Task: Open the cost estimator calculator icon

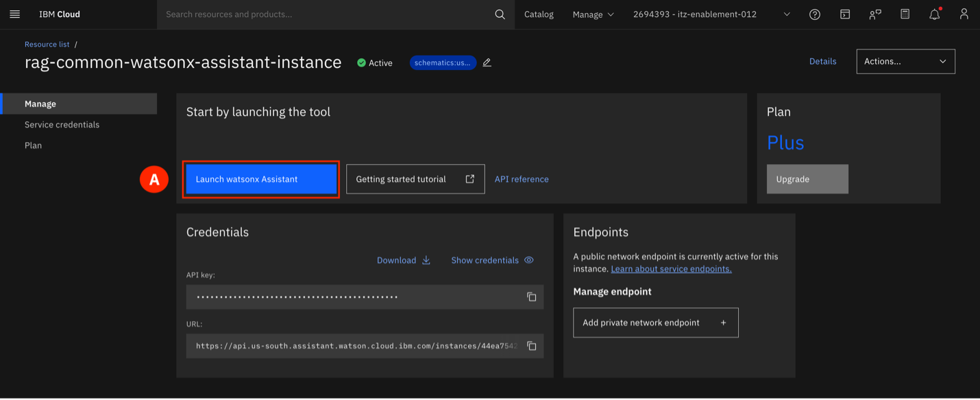Action: pyautogui.click(x=905, y=14)
